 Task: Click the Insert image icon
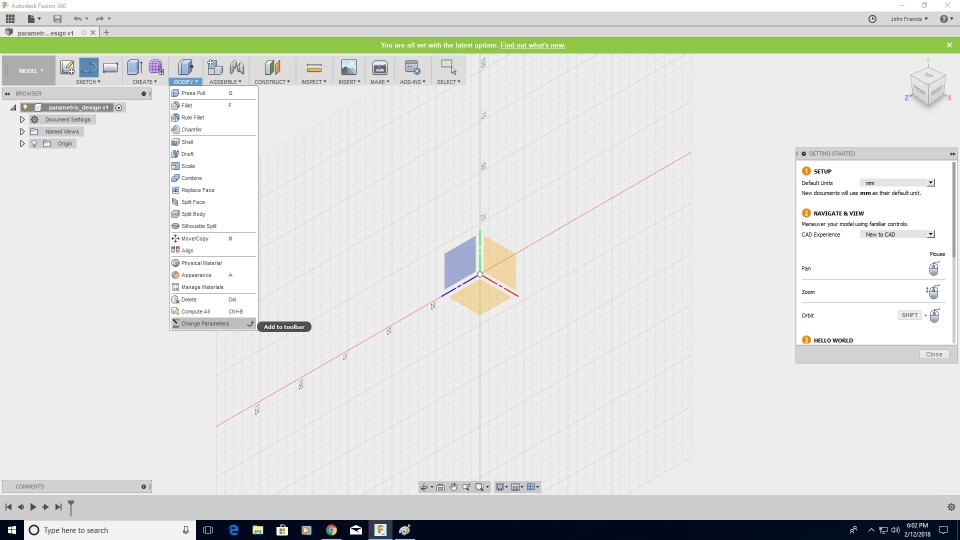point(349,67)
